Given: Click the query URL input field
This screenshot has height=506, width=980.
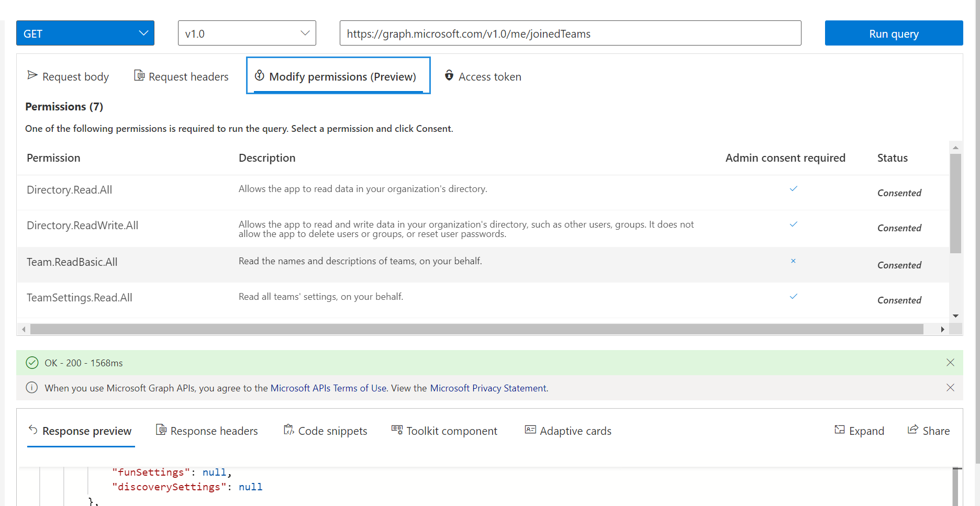Looking at the screenshot, I should point(570,33).
